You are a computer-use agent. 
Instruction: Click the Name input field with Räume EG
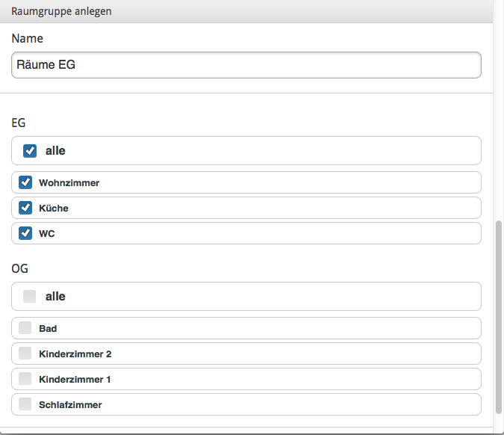pos(246,65)
